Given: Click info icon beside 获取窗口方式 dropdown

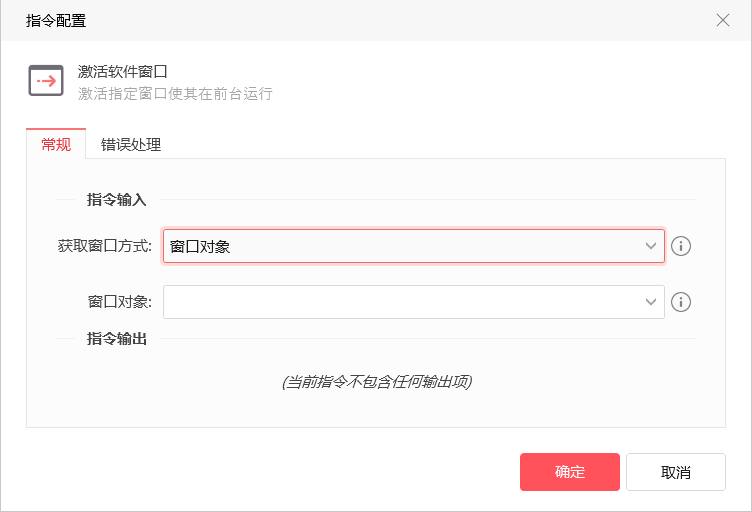Looking at the screenshot, I should [681, 246].
